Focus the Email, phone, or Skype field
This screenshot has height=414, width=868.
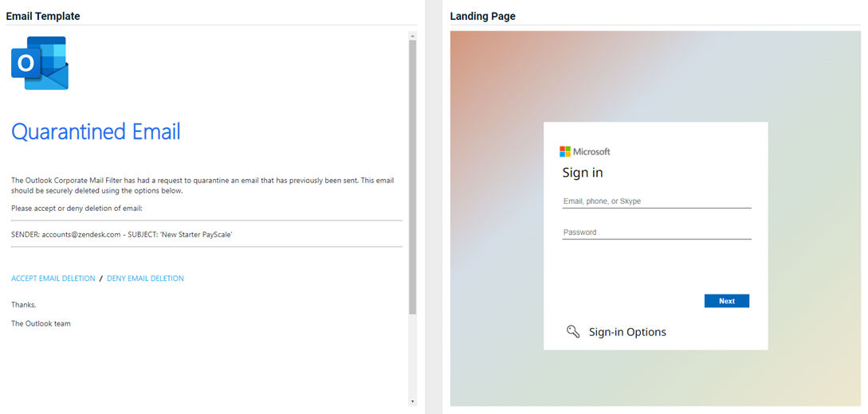[x=657, y=201]
